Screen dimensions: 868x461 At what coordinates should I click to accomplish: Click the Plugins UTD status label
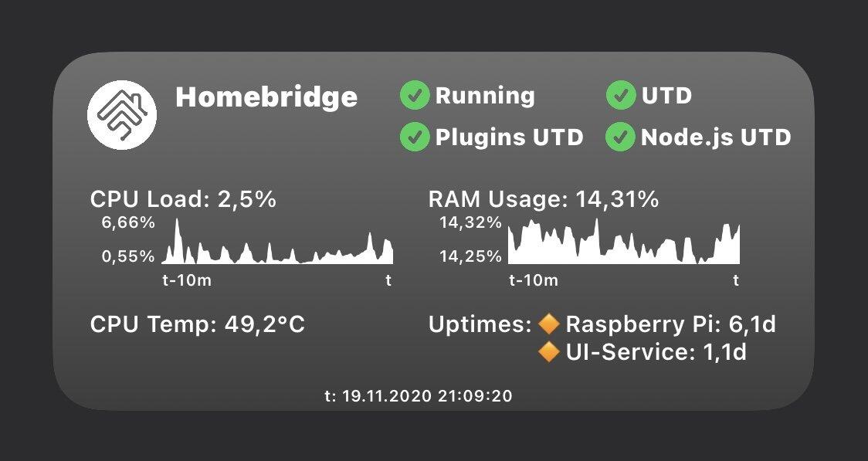pyautogui.click(x=509, y=137)
